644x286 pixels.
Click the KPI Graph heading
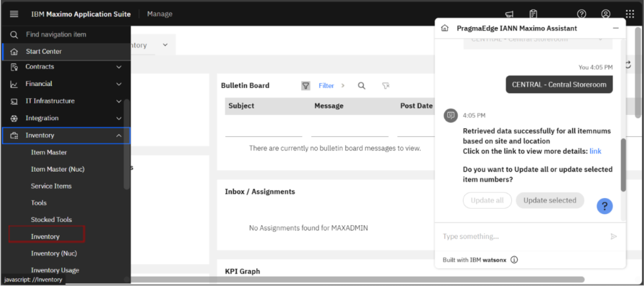pyautogui.click(x=242, y=271)
